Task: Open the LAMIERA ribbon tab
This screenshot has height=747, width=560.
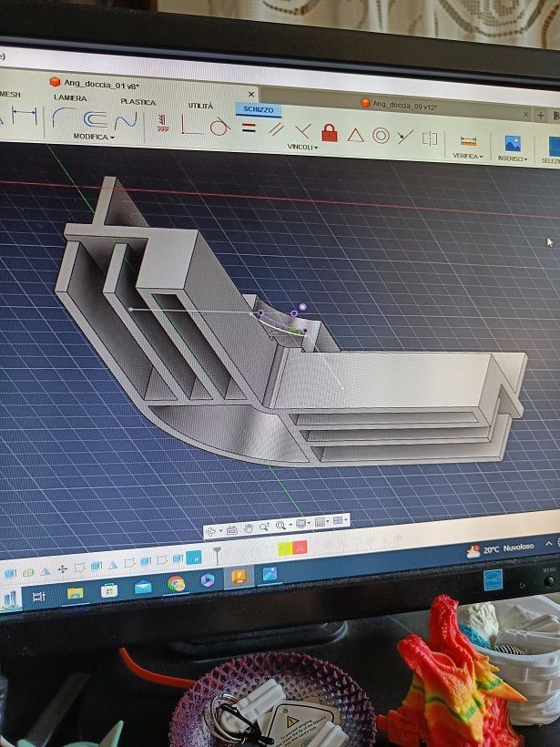Action: point(70,97)
